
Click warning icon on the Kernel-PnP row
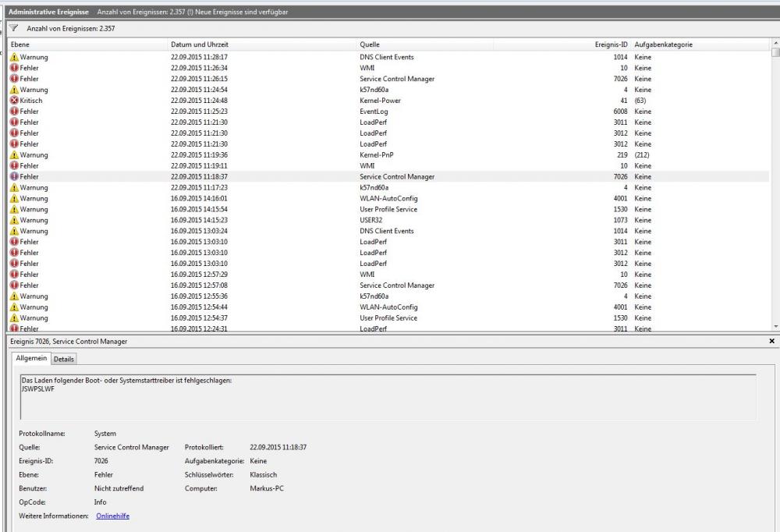click(x=14, y=155)
